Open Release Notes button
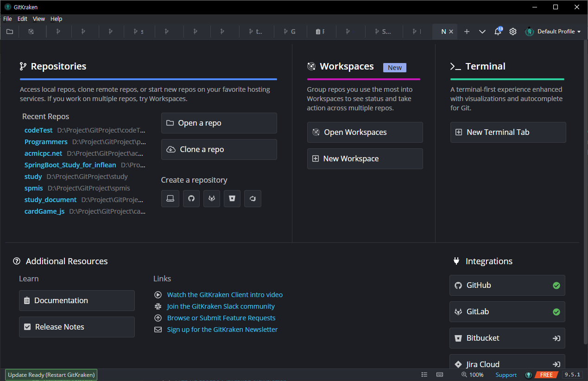This screenshot has width=588, height=381. coord(77,327)
